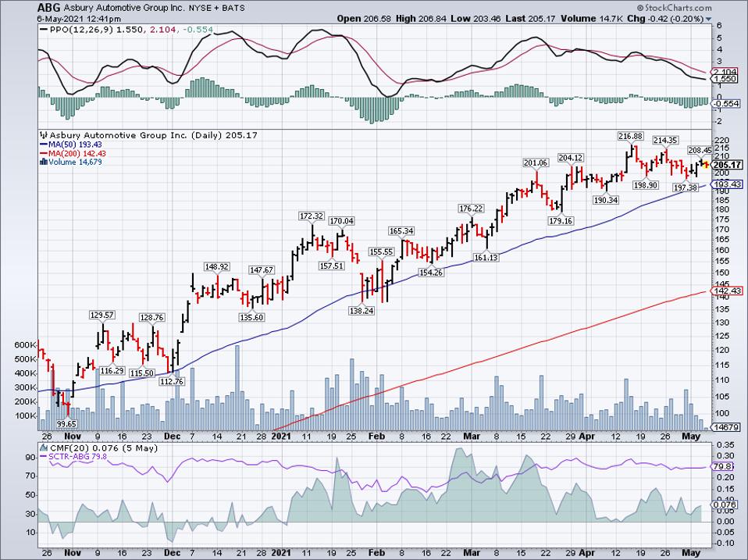Click the 148.92 price label
Viewport: 748px width, 560px height.
coord(216,267)
